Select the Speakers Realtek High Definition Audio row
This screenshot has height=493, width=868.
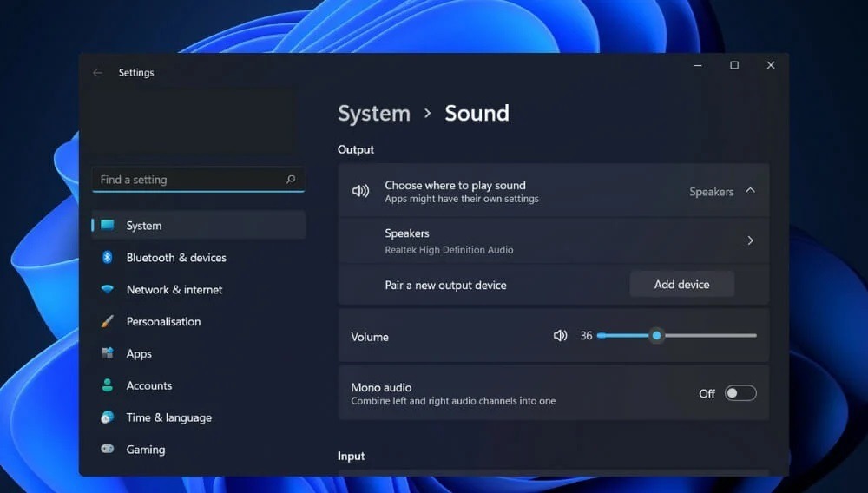[554, 240]
